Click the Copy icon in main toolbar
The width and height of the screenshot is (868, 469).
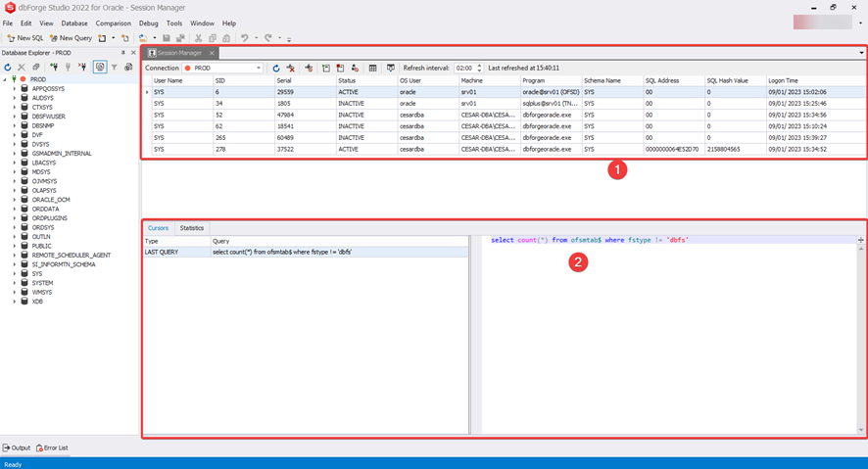213,38
